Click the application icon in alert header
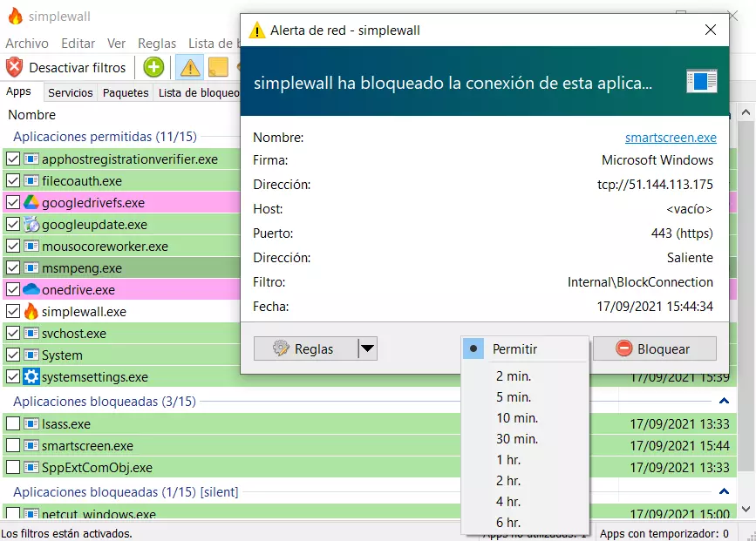 point(702,81)
